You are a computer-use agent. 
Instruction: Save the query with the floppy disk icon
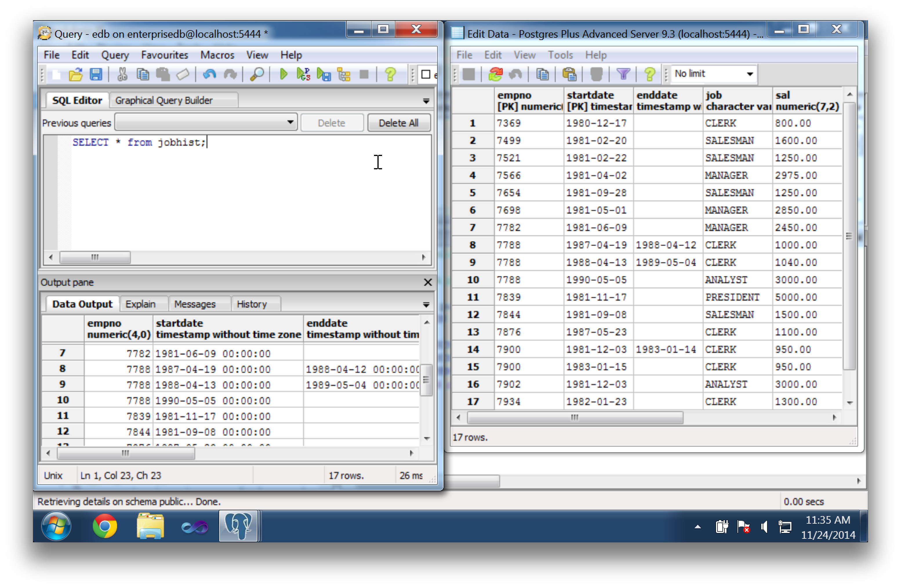(x=96, y=74)
